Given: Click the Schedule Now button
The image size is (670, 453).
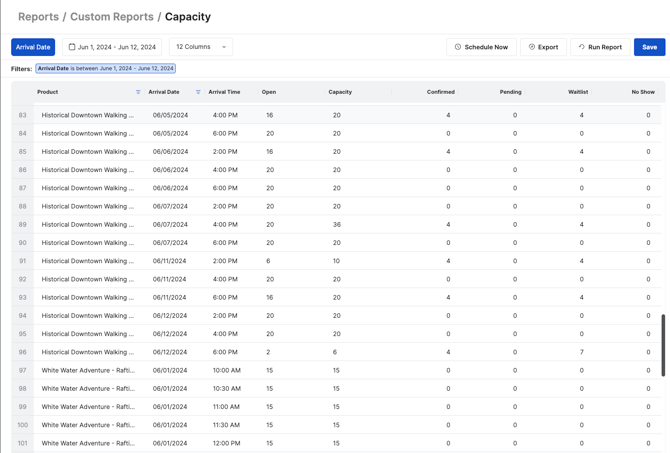Looking at the screenshot, I should 481,47.
